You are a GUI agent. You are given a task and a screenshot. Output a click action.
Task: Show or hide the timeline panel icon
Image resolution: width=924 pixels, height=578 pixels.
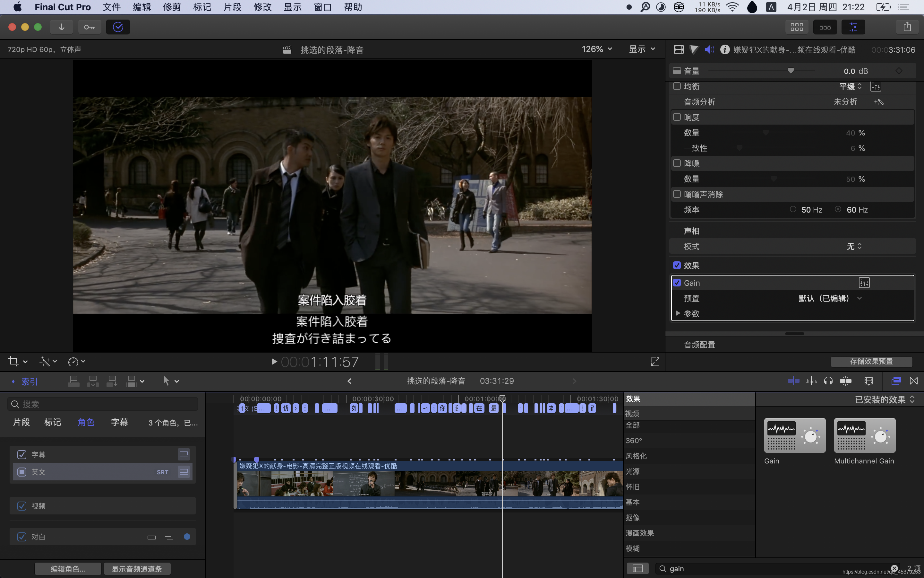[825, 27]
